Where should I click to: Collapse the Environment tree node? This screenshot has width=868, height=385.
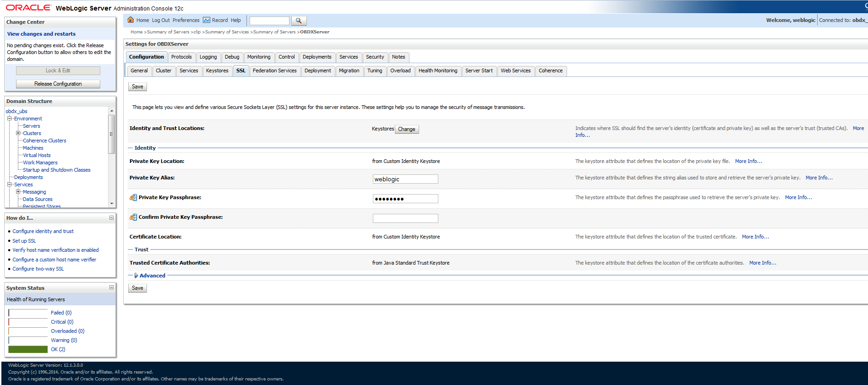pos(9,119)
